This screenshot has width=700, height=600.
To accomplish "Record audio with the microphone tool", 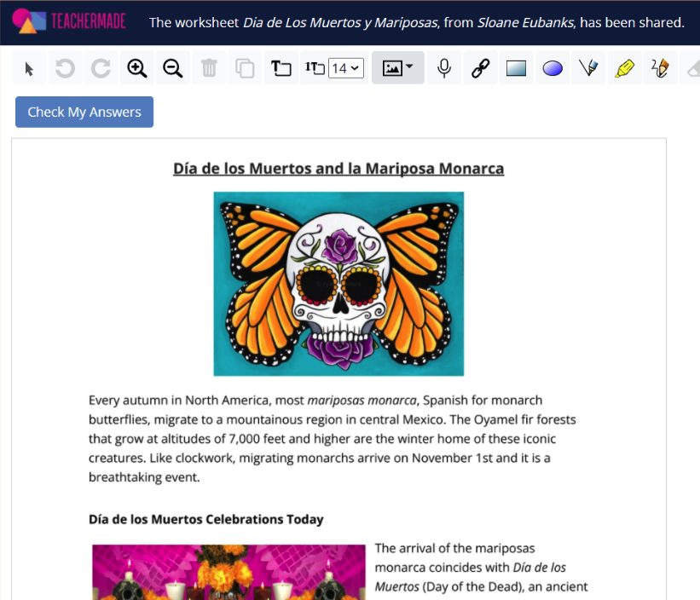I will (444, 67).
